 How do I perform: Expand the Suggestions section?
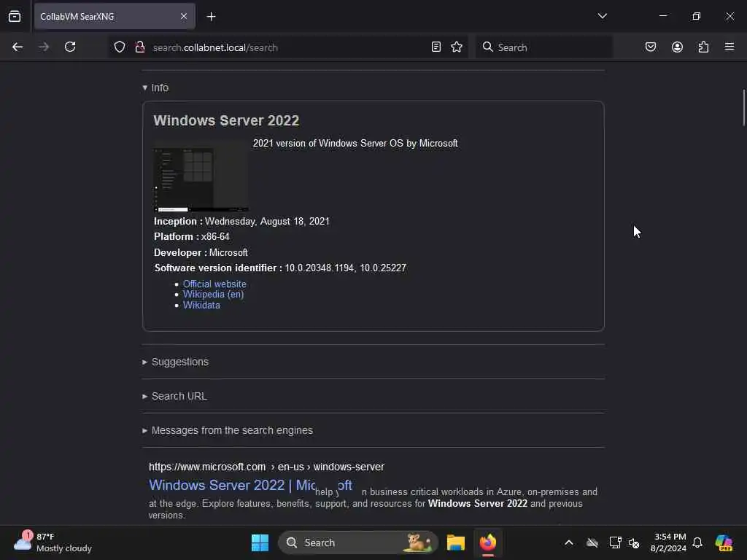tap(175, 362)
